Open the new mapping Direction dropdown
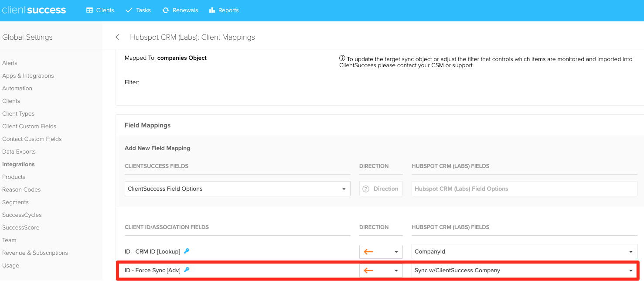Viewport: 644px width, 281px height. (x=381, y=189)
